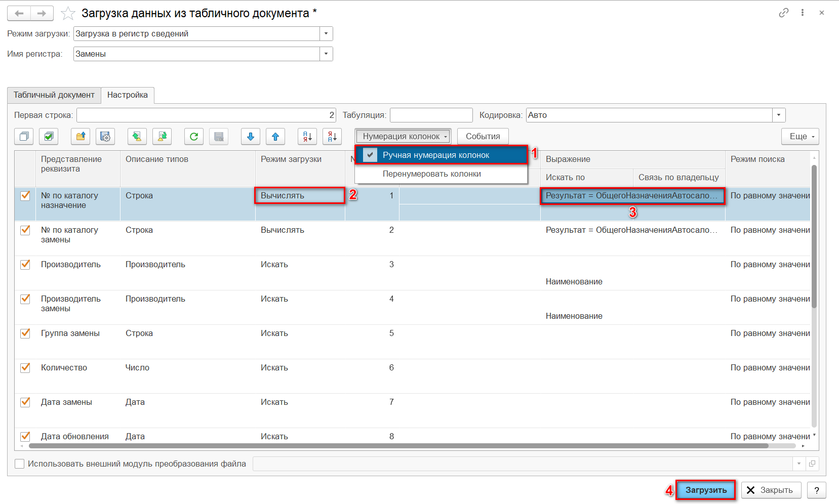Sort ascending A-Я icon
Image resolution: width=839 pixels, height=504 pixels.
[307, 136]
